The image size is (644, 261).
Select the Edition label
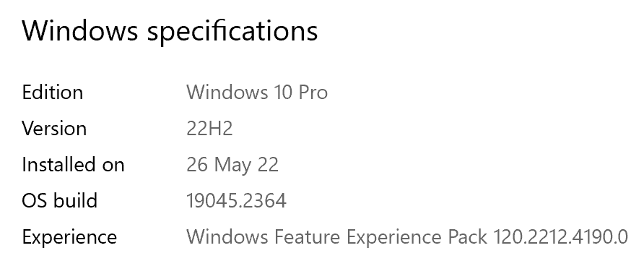(x=53, y=92)
